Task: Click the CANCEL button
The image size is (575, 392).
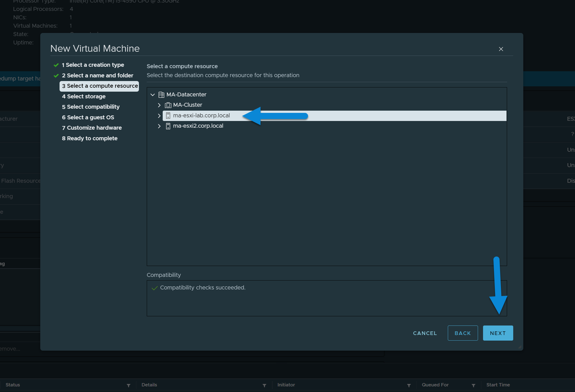Action: 425,333
